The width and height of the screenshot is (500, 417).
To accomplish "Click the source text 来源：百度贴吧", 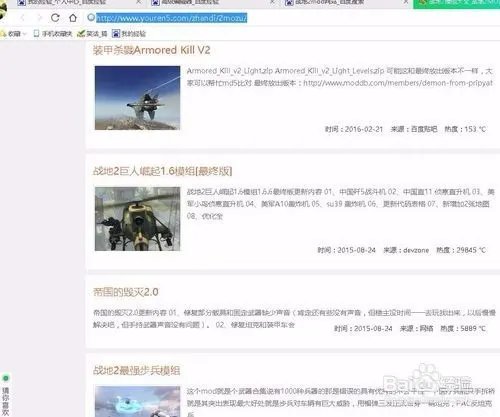I will (x=414, y=129).
